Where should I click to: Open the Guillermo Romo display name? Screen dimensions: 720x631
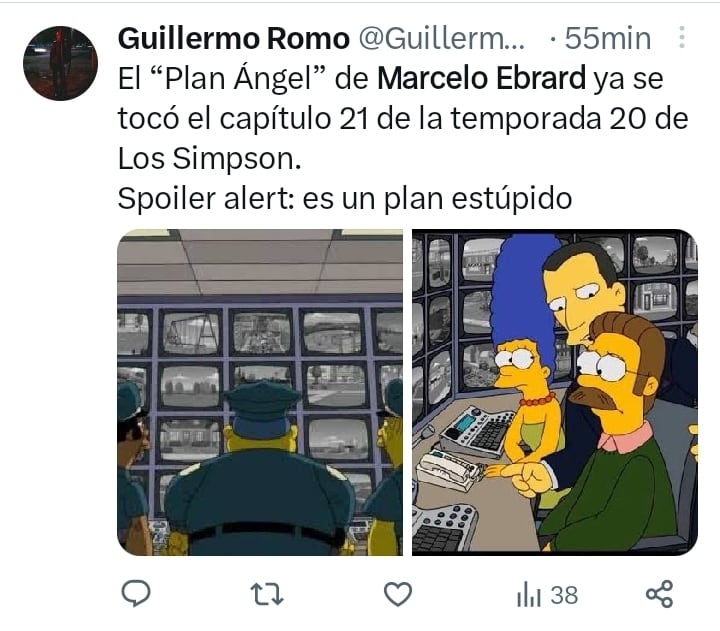233,38
